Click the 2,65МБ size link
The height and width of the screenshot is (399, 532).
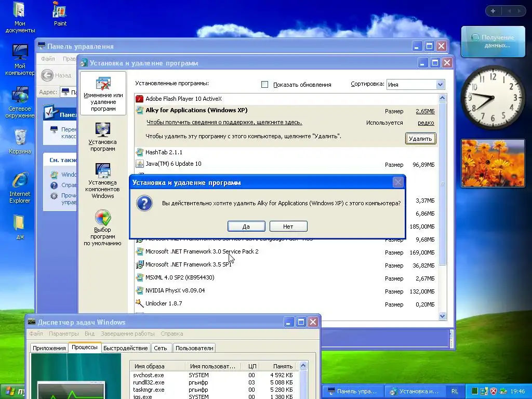coord(425,111)
